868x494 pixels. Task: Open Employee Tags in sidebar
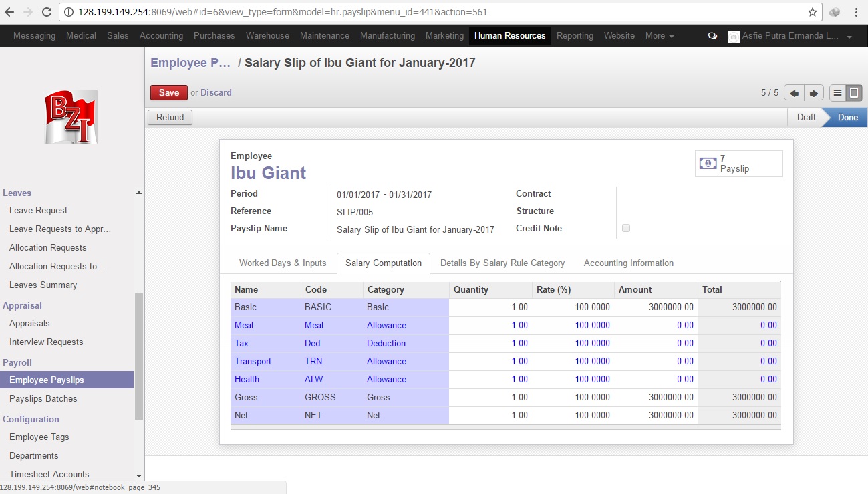(39, 437)
